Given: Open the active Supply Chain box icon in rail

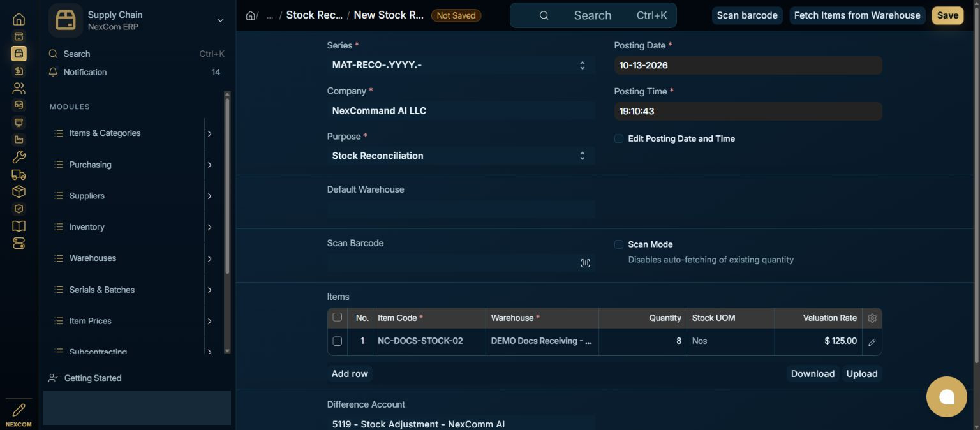Looking at the screenshot, I should [x=19, y=54].
